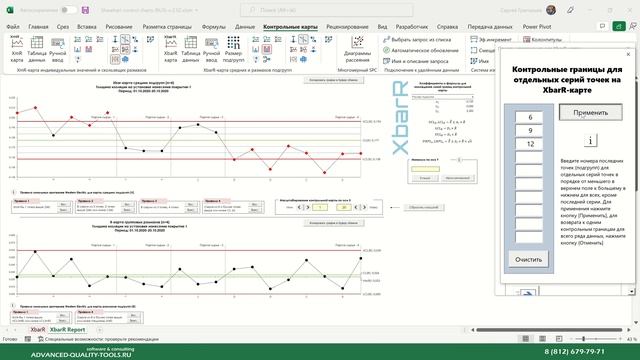The width and height of the screenshot is (640, 360).
Task: Click the info icon above R chart rules
Action: tap(13, 306)
